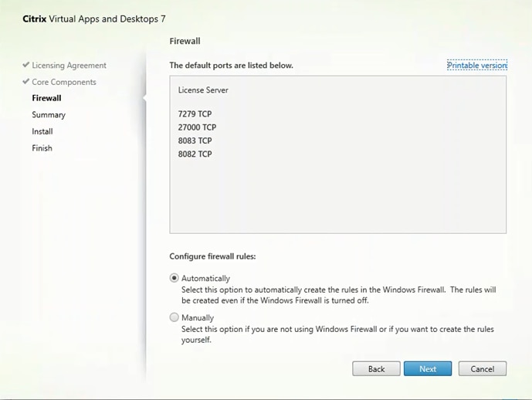Click the Configure firewall rules label

212,256
